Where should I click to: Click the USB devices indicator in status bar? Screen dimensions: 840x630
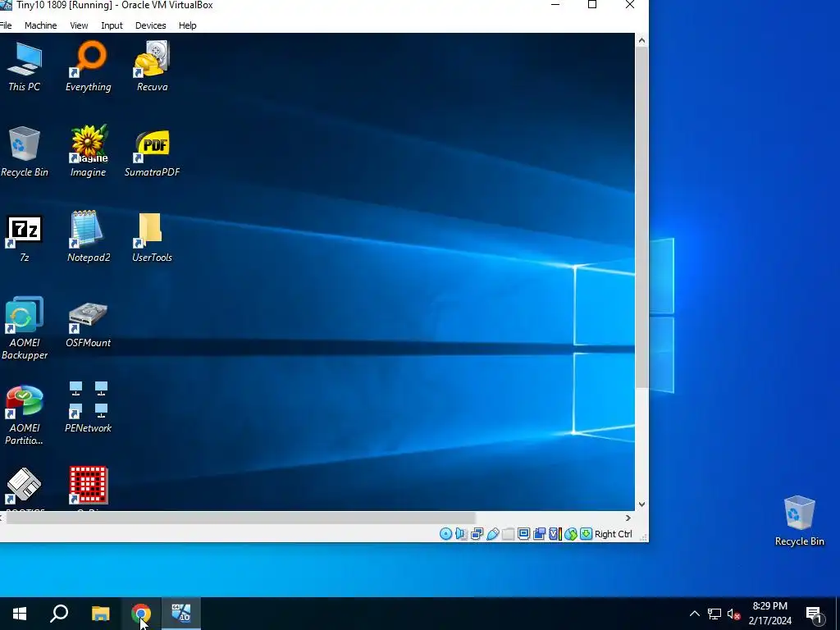click(x=493, y=534)
